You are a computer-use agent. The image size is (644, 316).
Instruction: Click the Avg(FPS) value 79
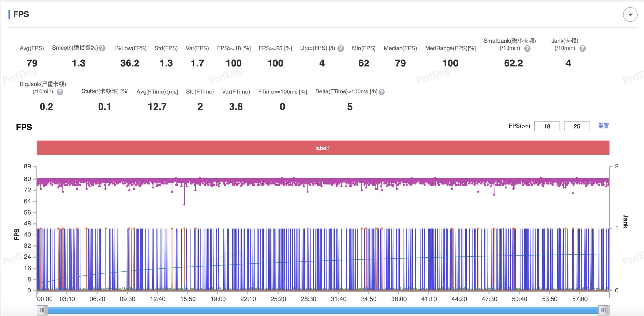32,63
